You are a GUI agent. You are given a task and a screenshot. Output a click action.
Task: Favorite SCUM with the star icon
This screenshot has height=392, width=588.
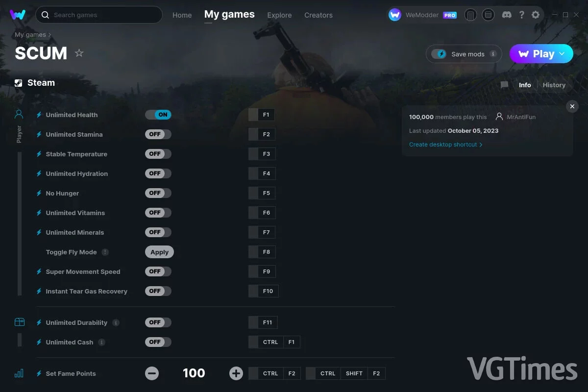(x=79, y=53)
